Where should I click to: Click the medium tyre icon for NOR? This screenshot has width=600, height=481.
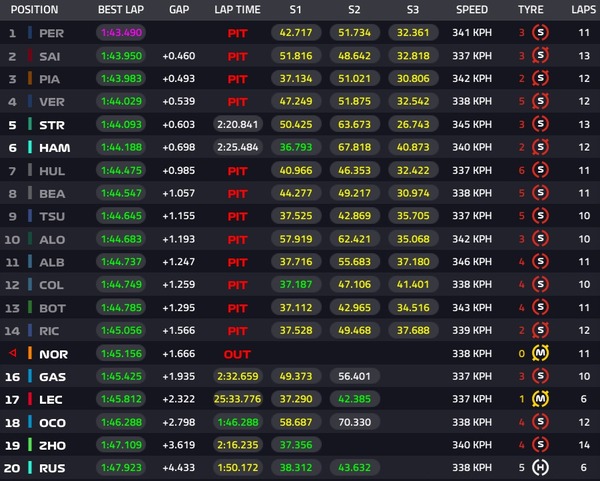coord(541,353)
